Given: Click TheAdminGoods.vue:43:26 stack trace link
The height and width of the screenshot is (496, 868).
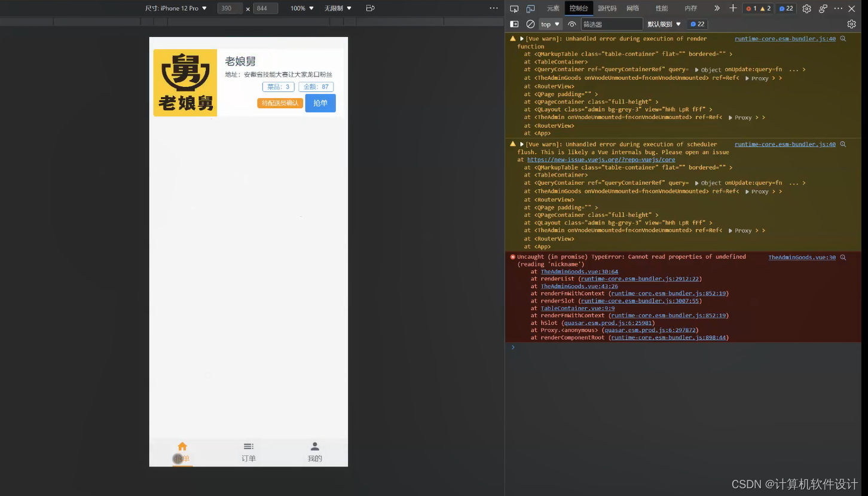Looking at the screenshot, I should [579, 286].
